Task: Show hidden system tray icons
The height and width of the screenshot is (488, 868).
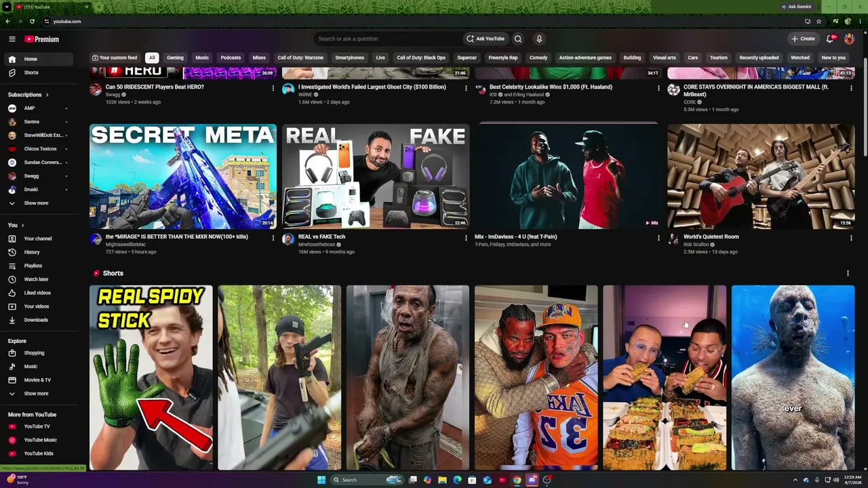Action: (795, 480)
